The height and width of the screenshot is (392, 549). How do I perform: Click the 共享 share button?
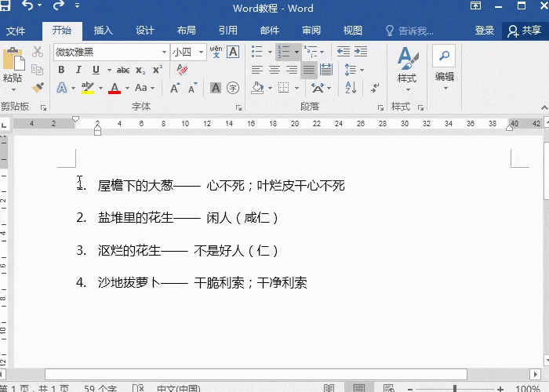525,31
